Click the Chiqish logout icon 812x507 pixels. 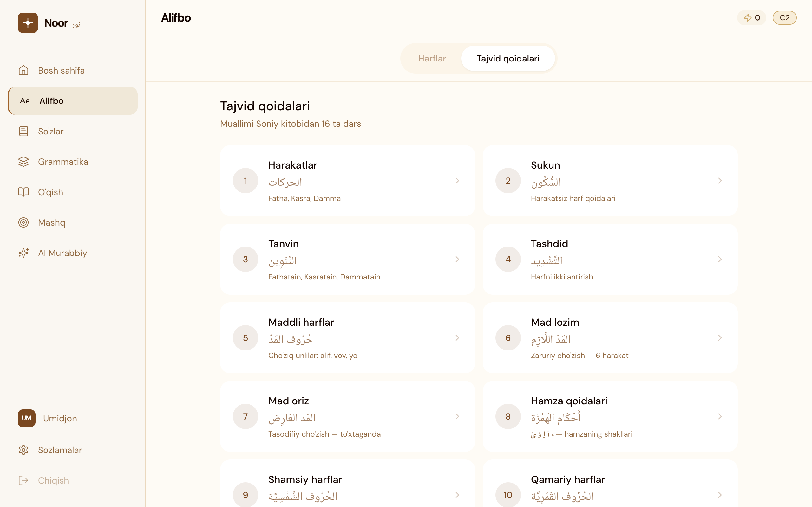tap(23, 480)
